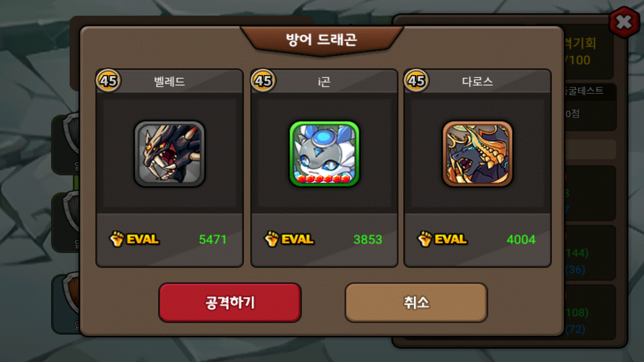This screenshot has height=362, width=644.
Task: Start the attack with 공격하기 button
Action: (x=230, y=302)
